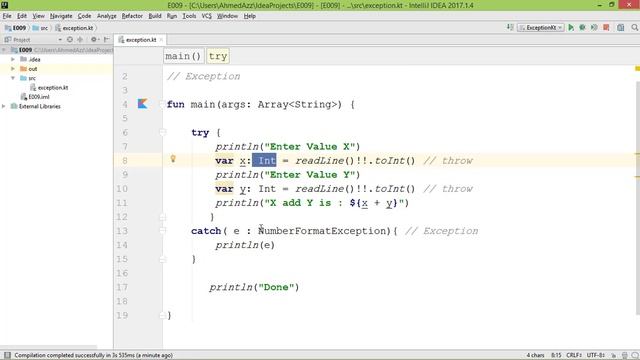Image resolution: width=640 pixels, height=360 pixels.
Task: Click the main() code breadcrumb
Action: pyautogui.click(x=183, y=56)
